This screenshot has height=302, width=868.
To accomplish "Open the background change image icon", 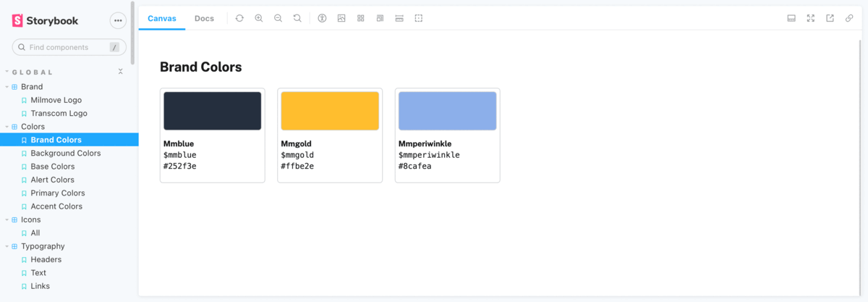I will pos(341,18).
